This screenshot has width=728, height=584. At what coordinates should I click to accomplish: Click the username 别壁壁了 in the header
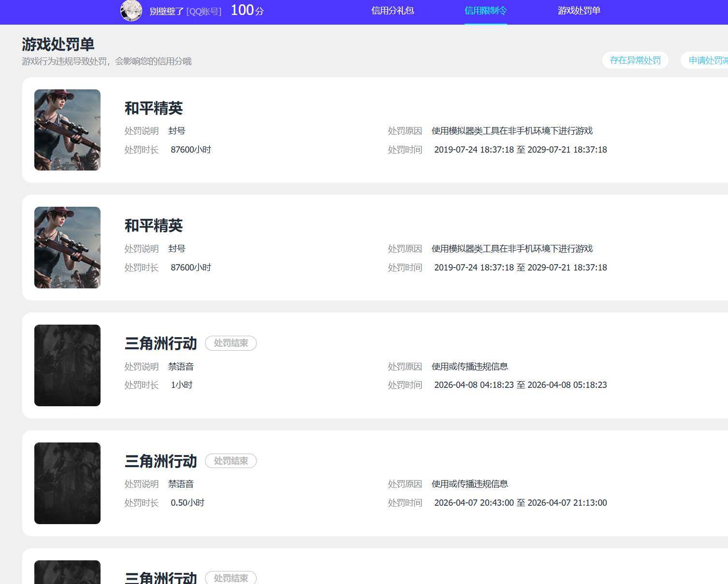[x=167, y=11]
